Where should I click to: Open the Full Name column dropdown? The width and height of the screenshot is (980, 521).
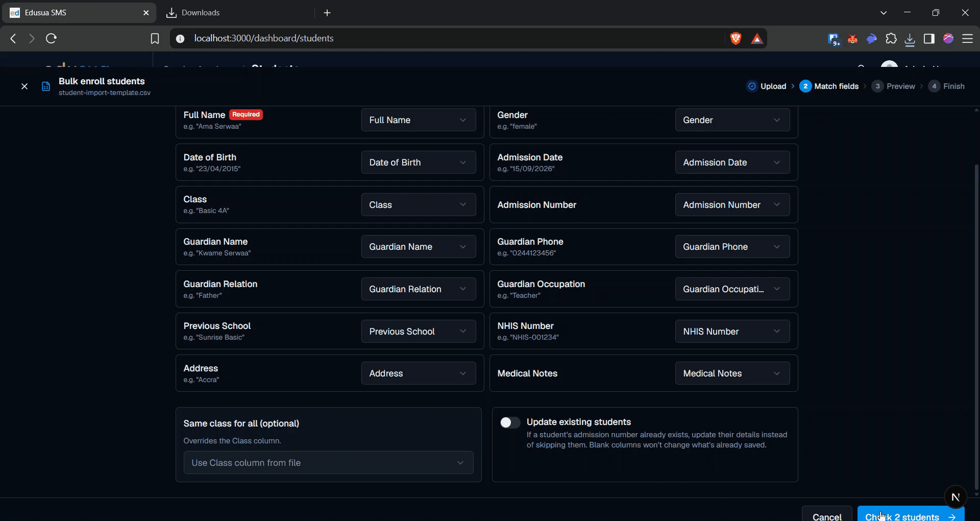419,120
